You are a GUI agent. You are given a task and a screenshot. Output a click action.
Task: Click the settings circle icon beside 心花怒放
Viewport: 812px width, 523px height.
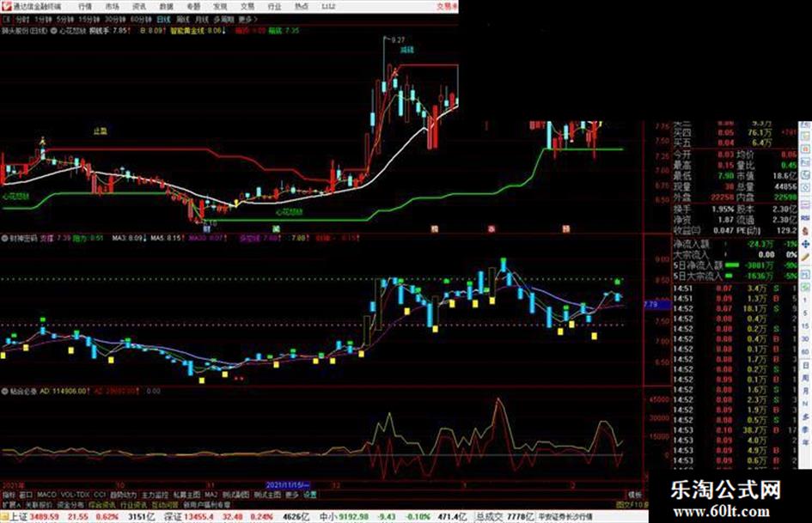tap(54, 31)
